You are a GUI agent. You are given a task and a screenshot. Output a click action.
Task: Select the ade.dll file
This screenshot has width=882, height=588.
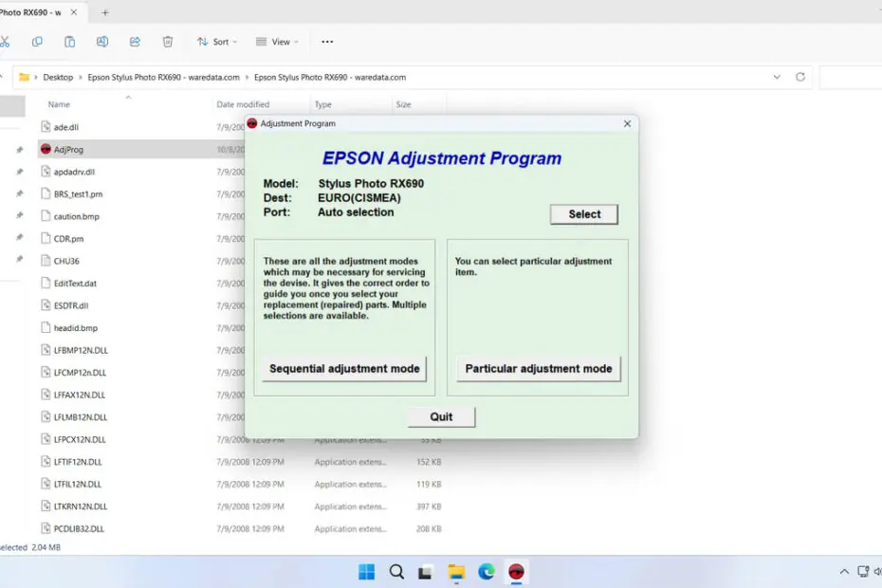[66, 127]
